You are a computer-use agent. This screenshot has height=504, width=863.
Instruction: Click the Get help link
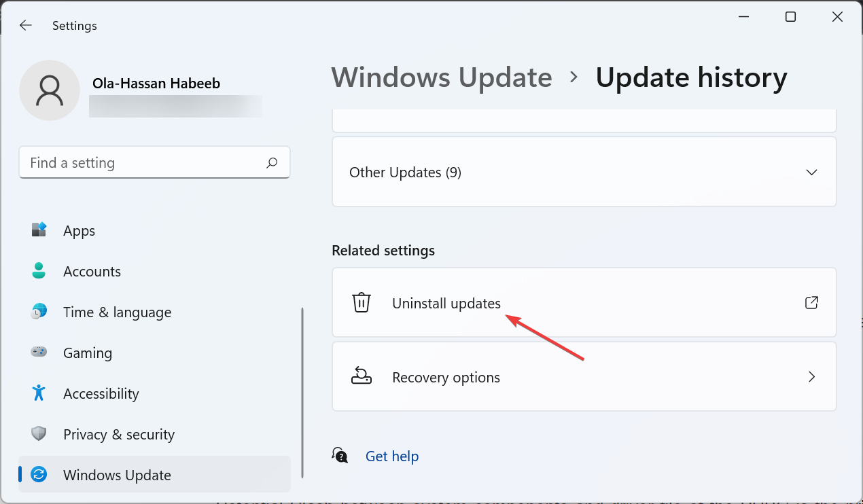pos(392,456)
